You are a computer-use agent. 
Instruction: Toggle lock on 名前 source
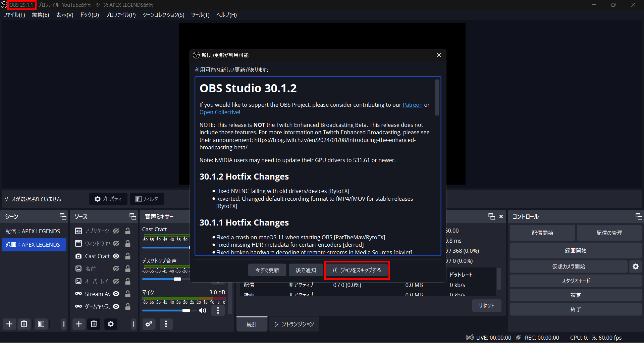tap(128, 268)
